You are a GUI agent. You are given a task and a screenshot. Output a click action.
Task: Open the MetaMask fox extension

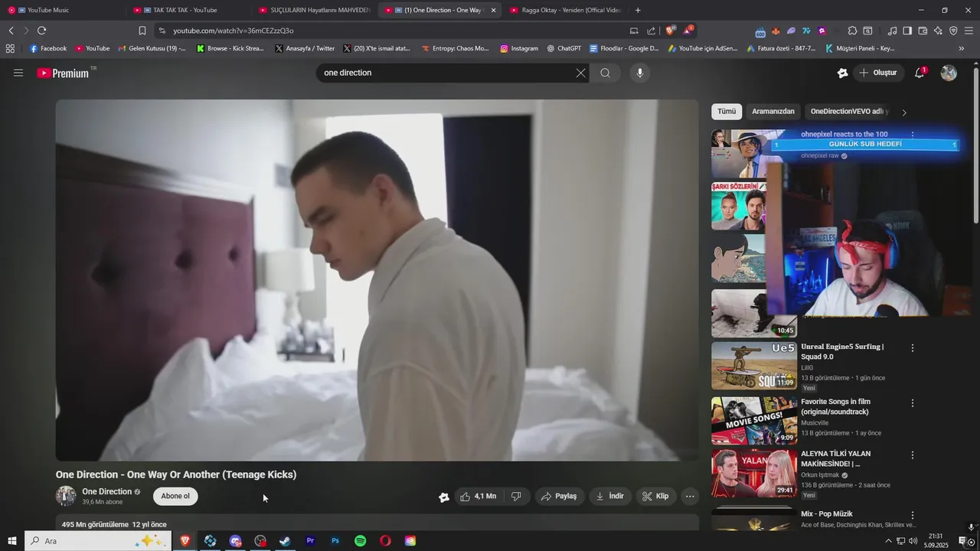(776, 31)
